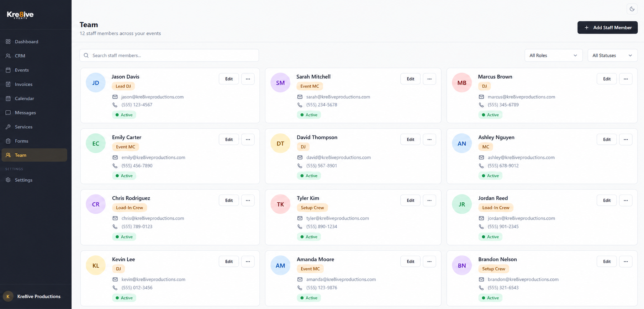Open Messages in the sidebar

coord(34,113)
